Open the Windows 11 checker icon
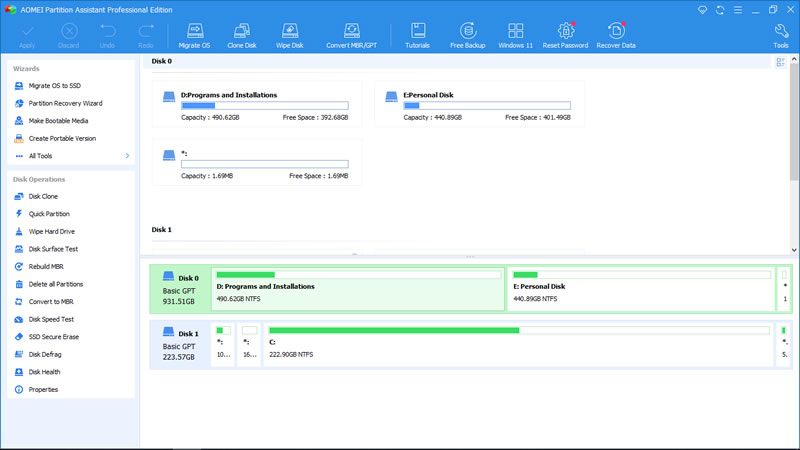The image size is (800, 450). [x=515, y=36]
